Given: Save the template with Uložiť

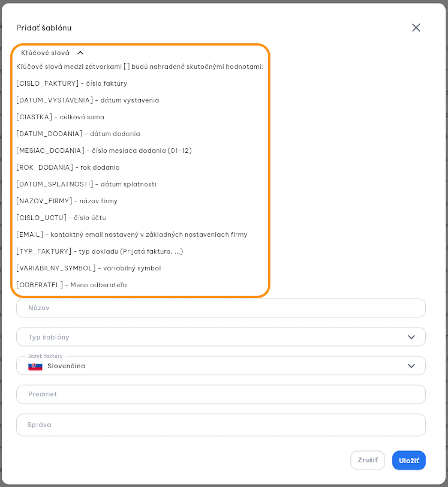Looking at the screenshot, I should (x=409, y=460).
